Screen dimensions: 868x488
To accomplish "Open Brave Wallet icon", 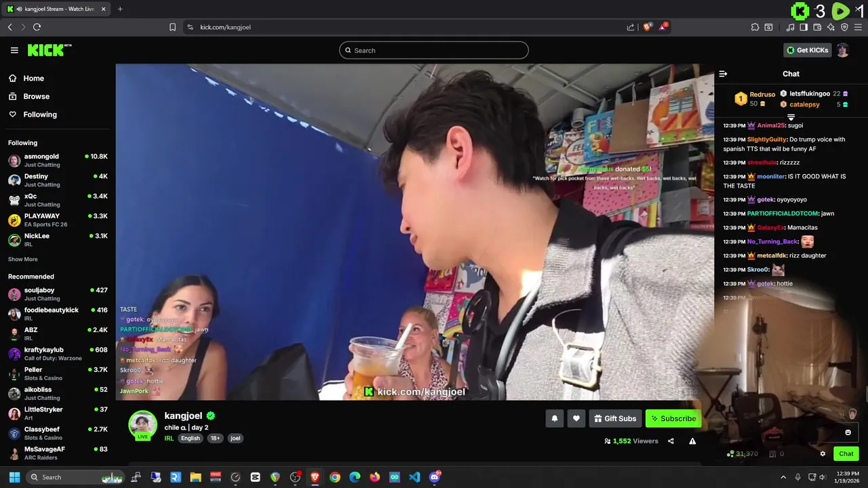I will click(817, 27).
